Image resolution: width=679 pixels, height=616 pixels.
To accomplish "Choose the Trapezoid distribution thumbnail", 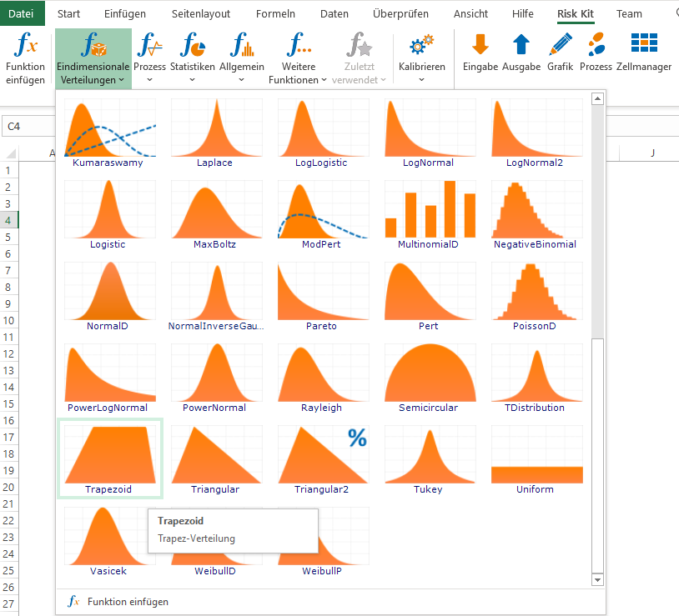I will [x=110, y=458].
